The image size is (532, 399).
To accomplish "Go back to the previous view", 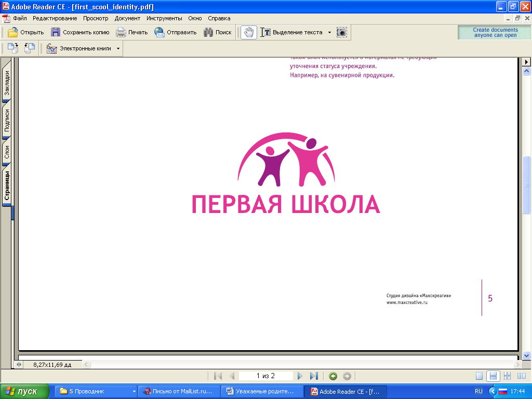I will point(333,376).
